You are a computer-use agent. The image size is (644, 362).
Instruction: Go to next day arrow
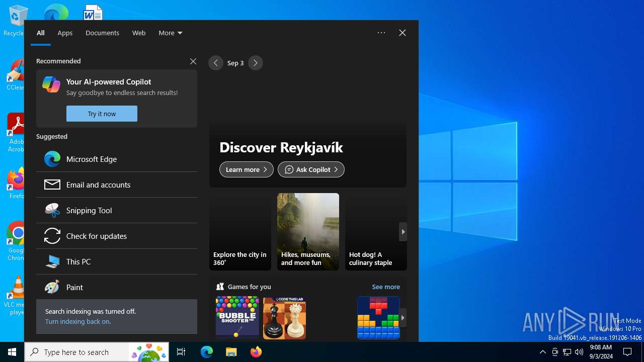click(x=256, y=63)
